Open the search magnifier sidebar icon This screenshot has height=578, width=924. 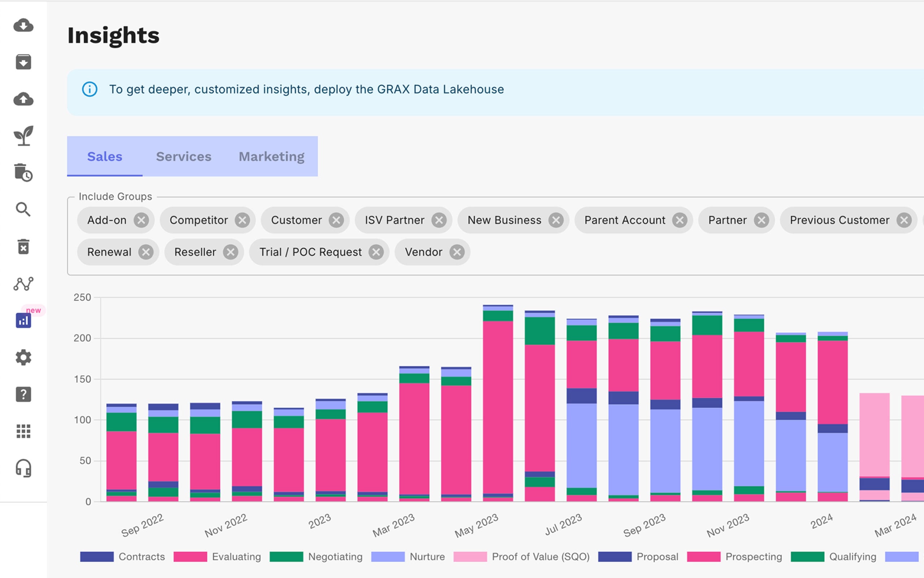(x=23, y=210)
